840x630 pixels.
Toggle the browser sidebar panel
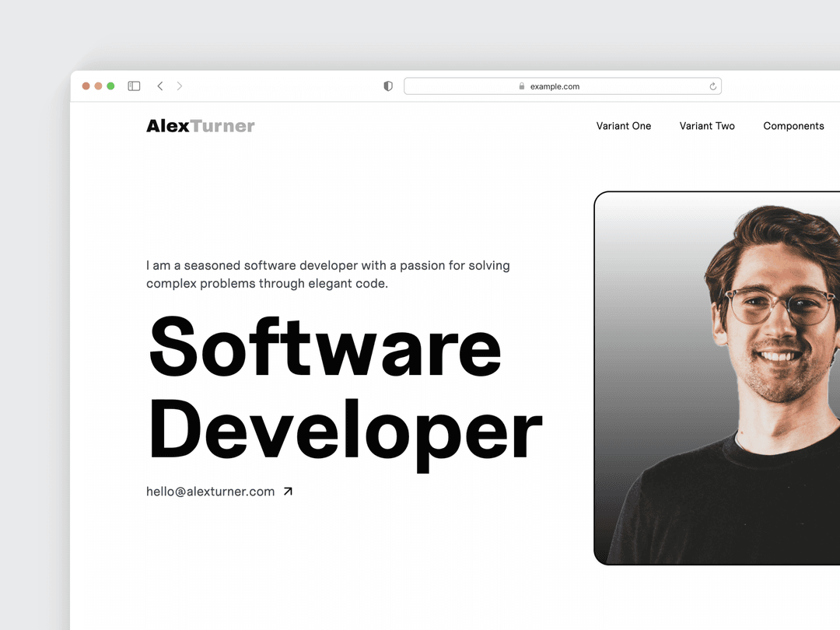pyautogui.click(x=134, y=86)
